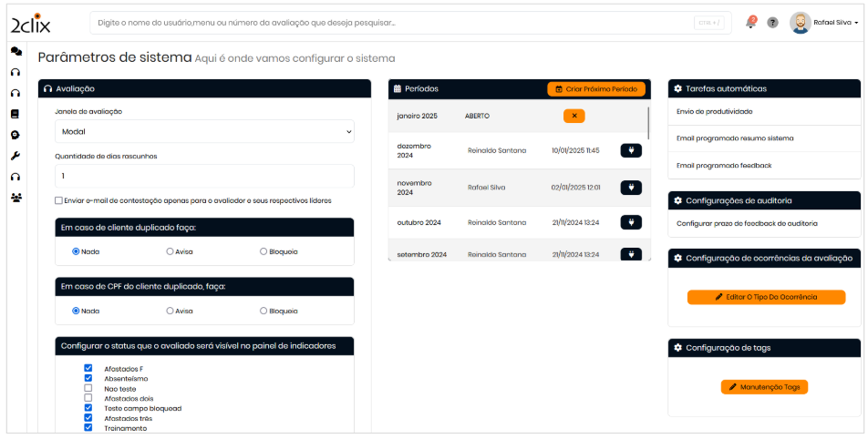Open the chat bubbles sidebar icon
The height and width of the screenshot is (439, 868).
(x=15, y=52)
